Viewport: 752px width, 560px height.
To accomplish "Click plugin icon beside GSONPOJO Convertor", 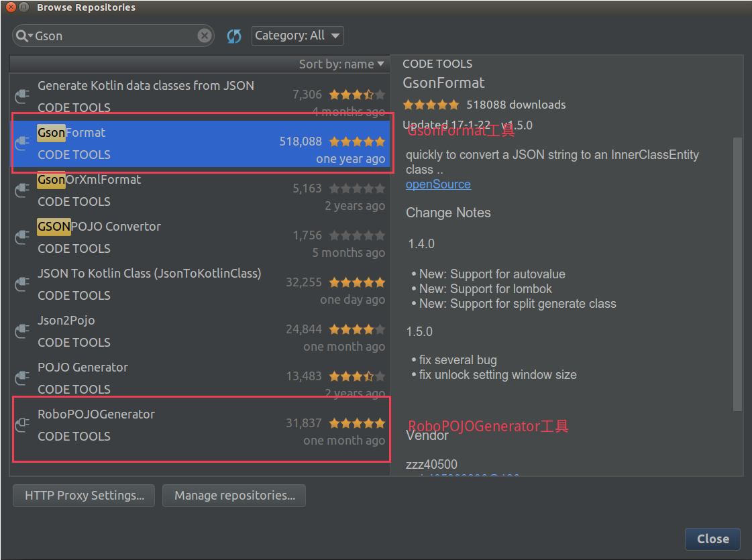I will (x=22, y=237).
